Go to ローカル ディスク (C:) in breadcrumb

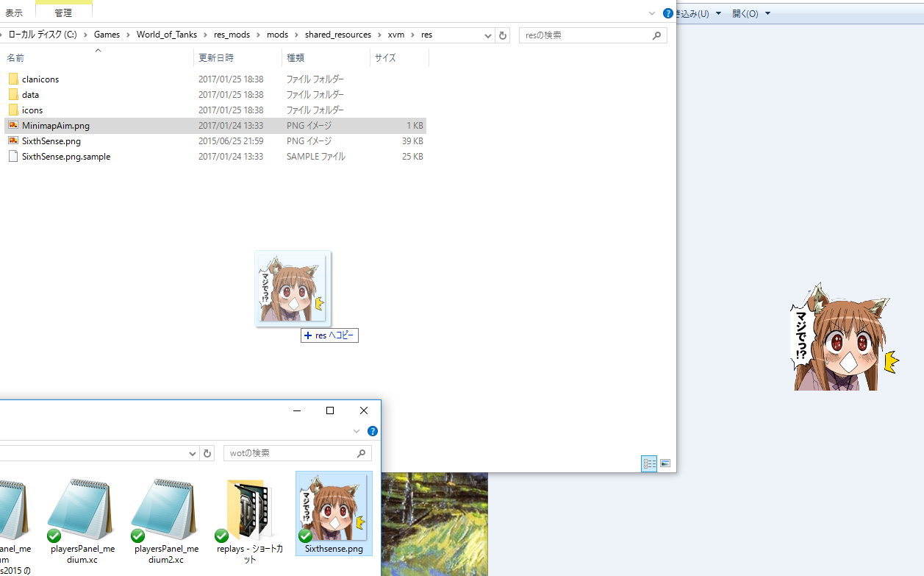tap(43, 35)
